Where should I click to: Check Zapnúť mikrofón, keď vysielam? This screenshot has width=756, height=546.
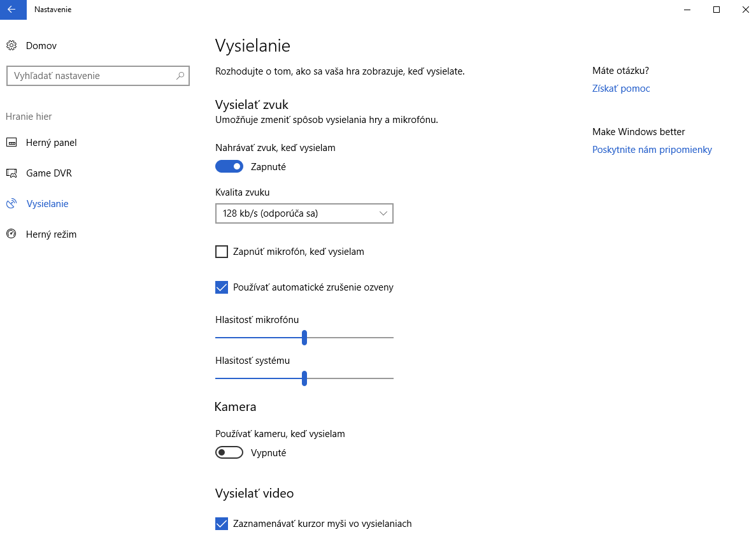pos(221,252)
